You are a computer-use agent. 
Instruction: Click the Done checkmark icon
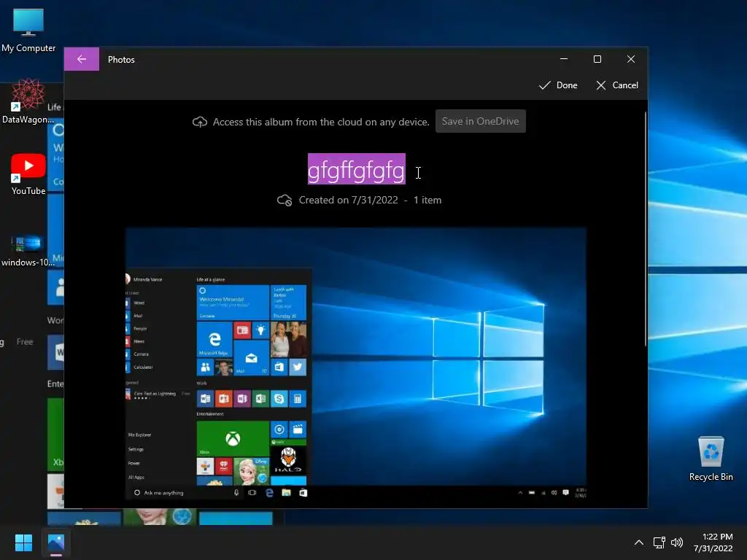point(544,85)
